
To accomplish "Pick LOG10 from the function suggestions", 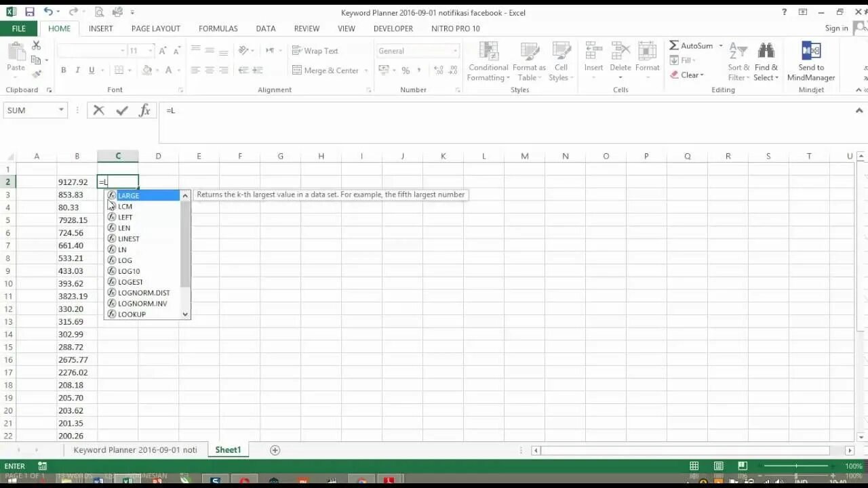I will [142, 271].
